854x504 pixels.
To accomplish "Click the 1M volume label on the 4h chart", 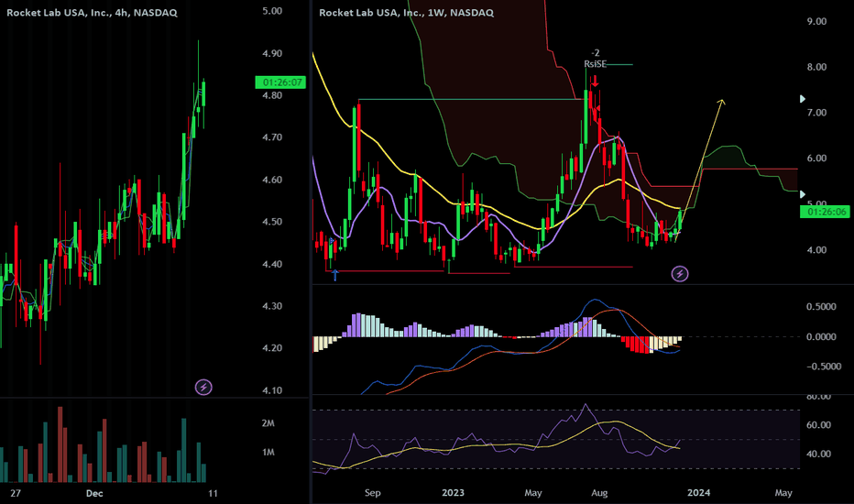I will point(268,453).
